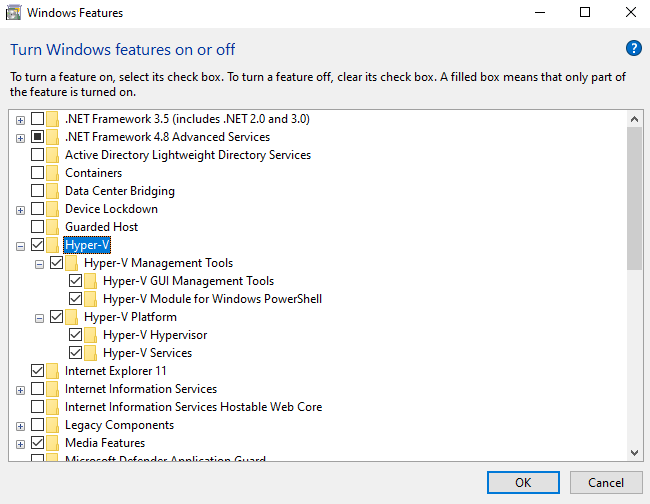Check the Data Center Bridging box

coord(37,191)
